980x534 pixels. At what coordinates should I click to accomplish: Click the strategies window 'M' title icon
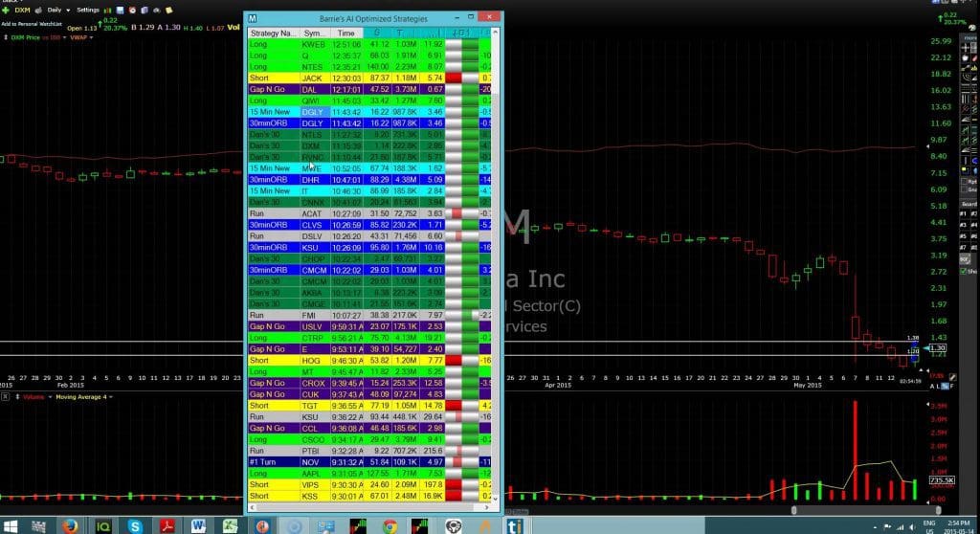click(252, 19)
